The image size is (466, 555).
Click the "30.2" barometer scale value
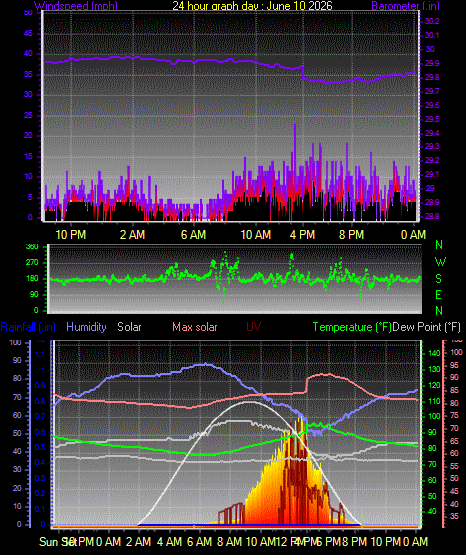click(x=432, y=21)
